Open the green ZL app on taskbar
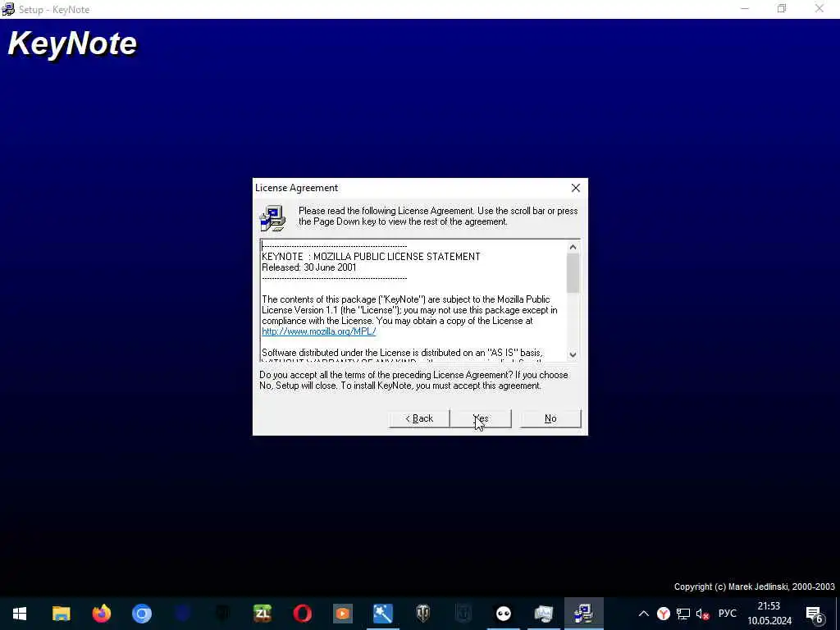This screenshot has width=840, height=630. pyautogui.click(x=262, y=614)
